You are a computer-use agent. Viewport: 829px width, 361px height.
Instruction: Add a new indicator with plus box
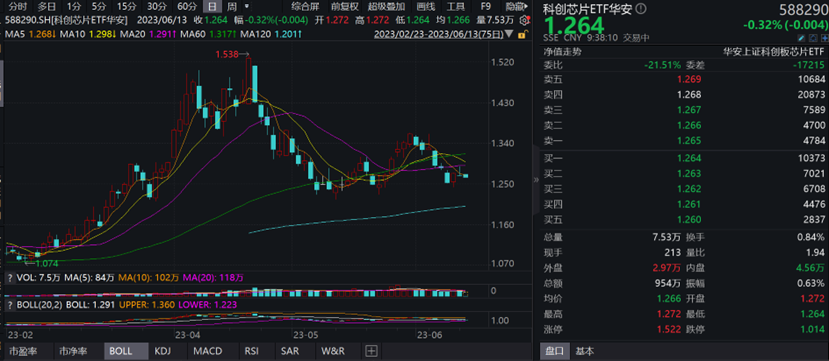click(372, 351)
